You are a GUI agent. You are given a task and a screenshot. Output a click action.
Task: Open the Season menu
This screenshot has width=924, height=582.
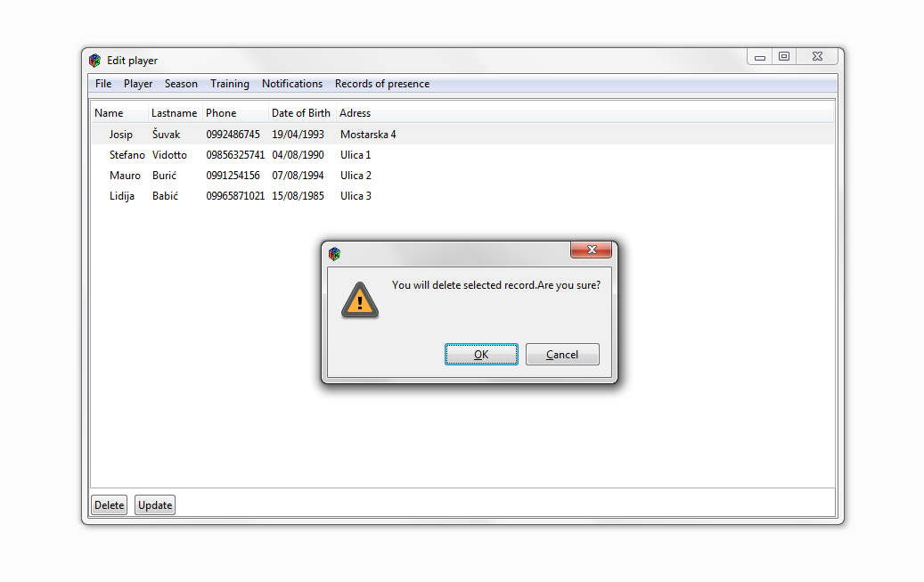click(x=181, y=84)
